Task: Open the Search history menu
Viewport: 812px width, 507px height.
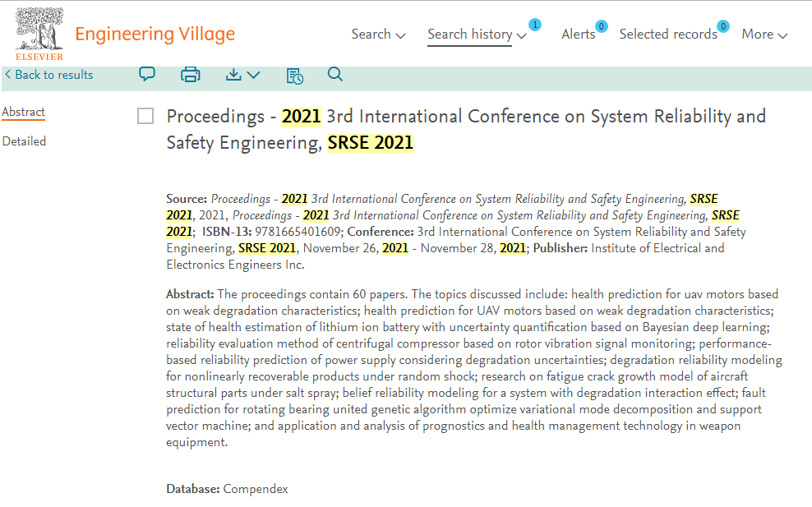Action: coord(477,35)
